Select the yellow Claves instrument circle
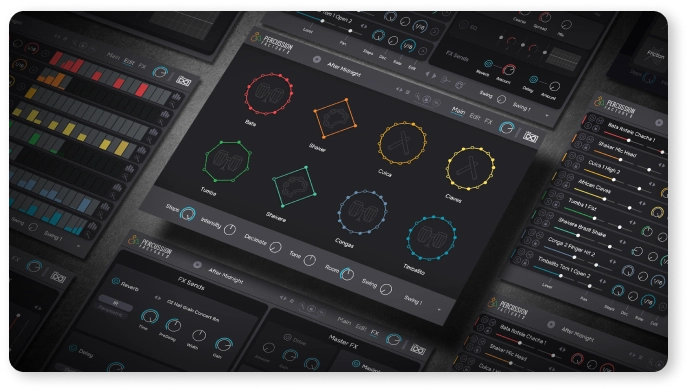Screen dimensions: 689x391 (x=470, y=169)
